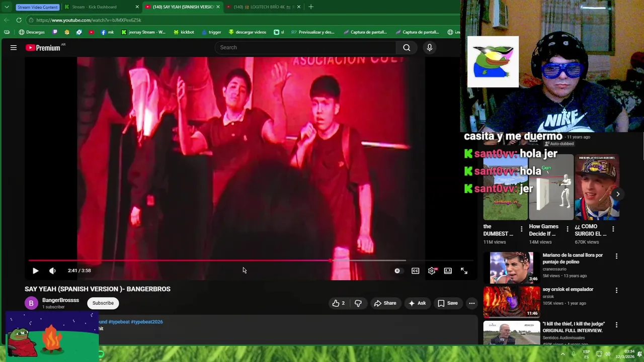Click the Stream Video Content tab group label
Viewport: 644px width, 362px height.
37,7
